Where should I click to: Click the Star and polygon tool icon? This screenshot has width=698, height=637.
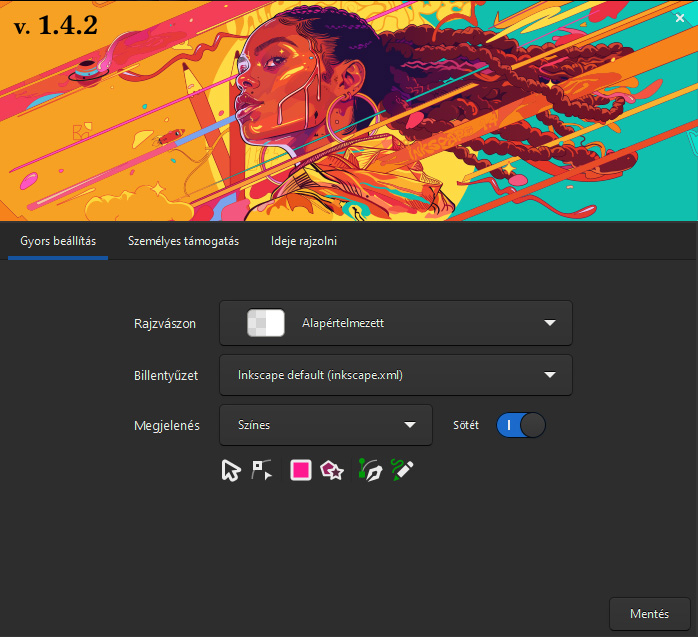point(332,470)
